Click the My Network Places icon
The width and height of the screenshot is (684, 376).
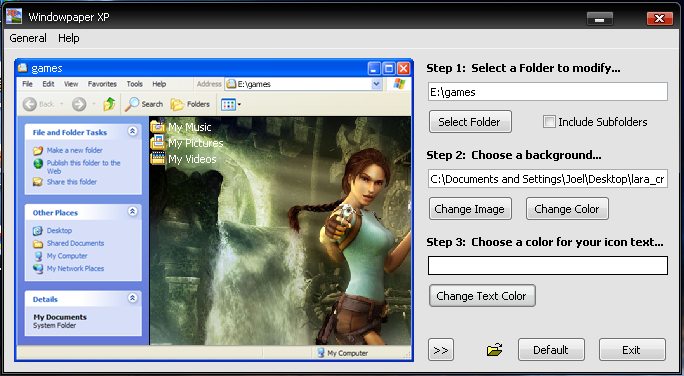tap(38, 269)
